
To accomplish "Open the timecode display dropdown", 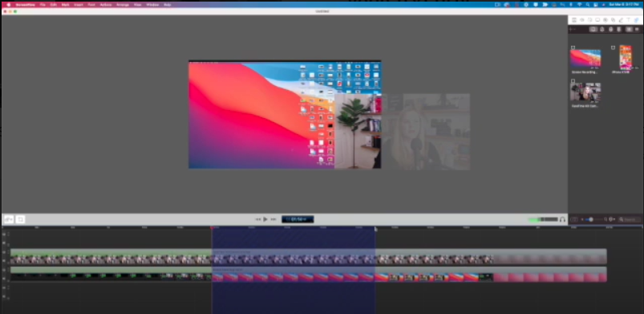I will [298, 219].
